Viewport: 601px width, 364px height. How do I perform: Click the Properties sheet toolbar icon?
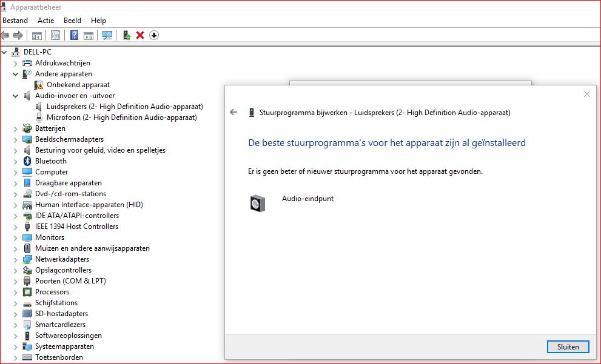pos(56,36)
